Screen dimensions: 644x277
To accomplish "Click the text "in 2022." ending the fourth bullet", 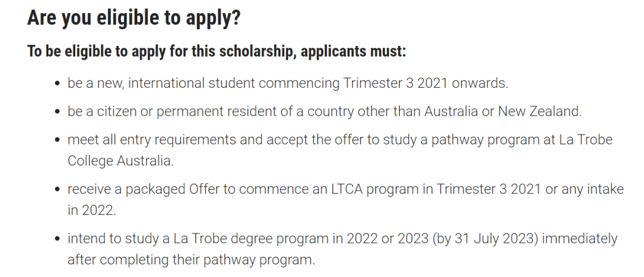I will coord(92,210).
